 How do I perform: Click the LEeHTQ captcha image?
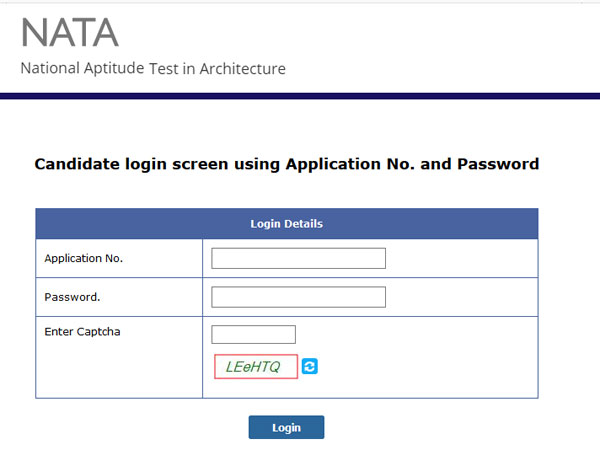[x=255, y=367]
